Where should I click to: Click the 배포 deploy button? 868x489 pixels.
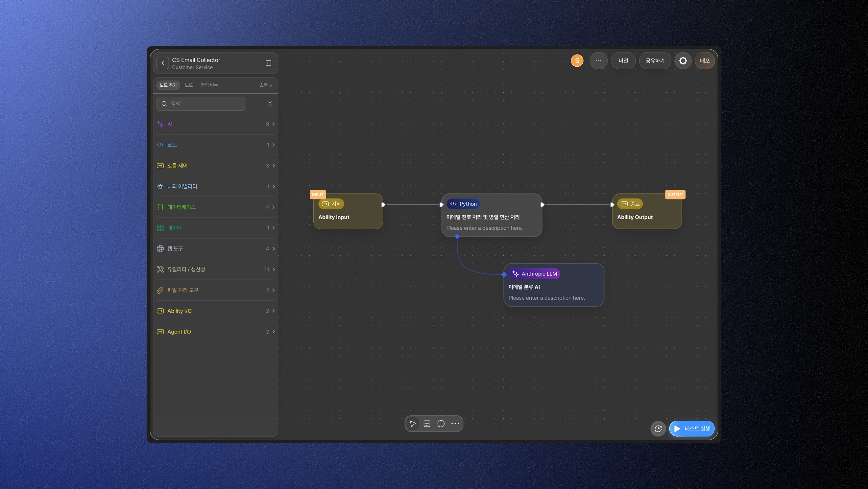(705, 60)
